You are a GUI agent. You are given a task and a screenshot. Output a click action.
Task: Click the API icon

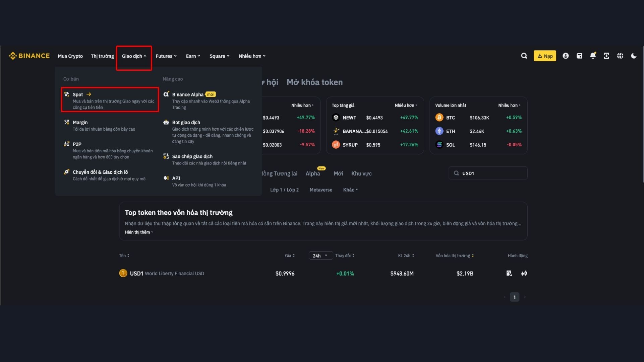coord(166,178)
